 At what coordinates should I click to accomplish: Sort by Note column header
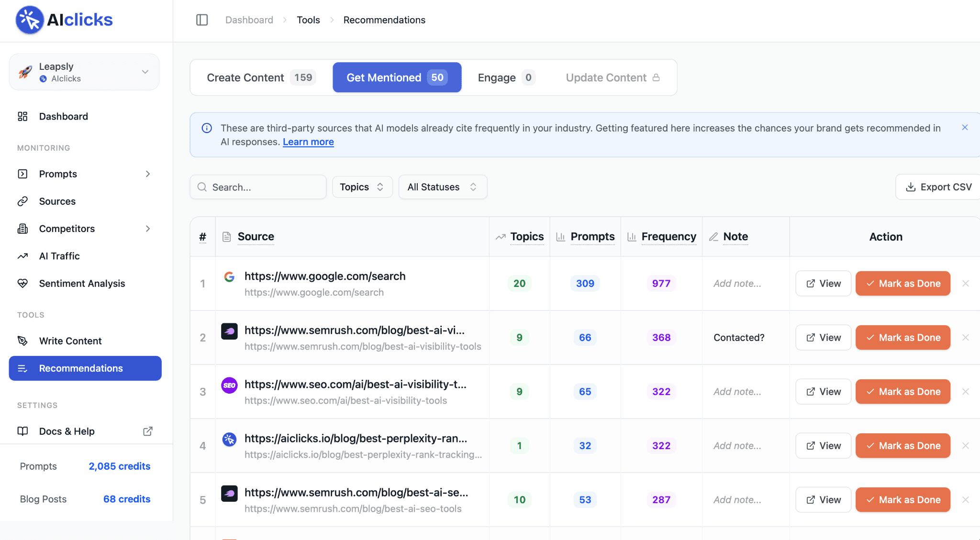[x=735, y=237]
